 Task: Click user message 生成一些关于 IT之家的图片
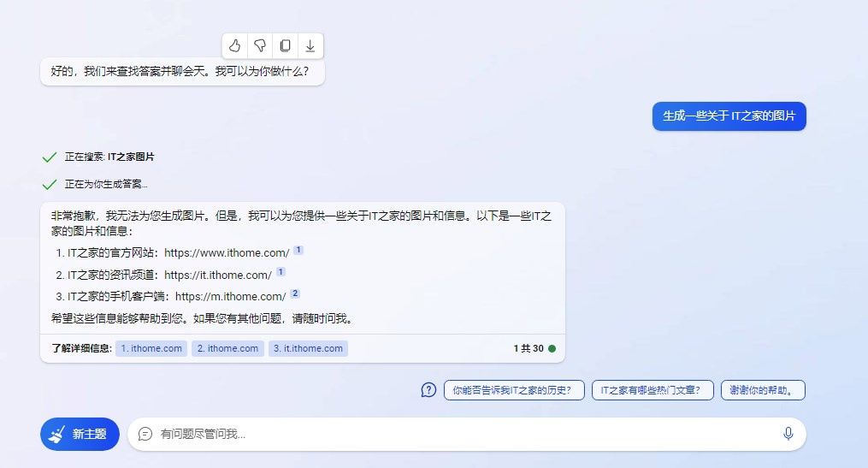click(x=729, y=116)
